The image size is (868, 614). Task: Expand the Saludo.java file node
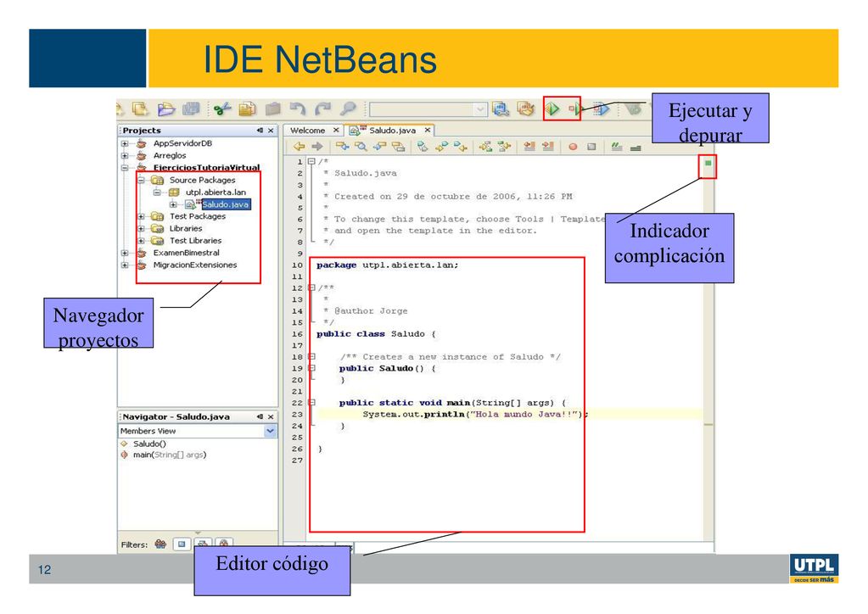[x=173, y=204]
